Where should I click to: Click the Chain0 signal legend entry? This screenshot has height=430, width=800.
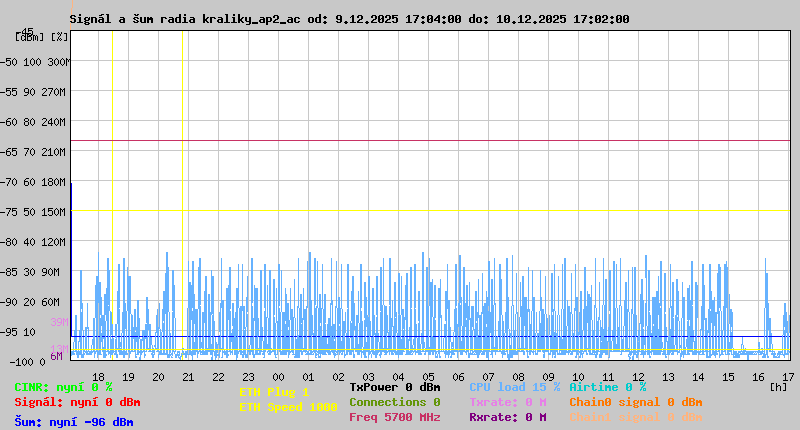635,402
